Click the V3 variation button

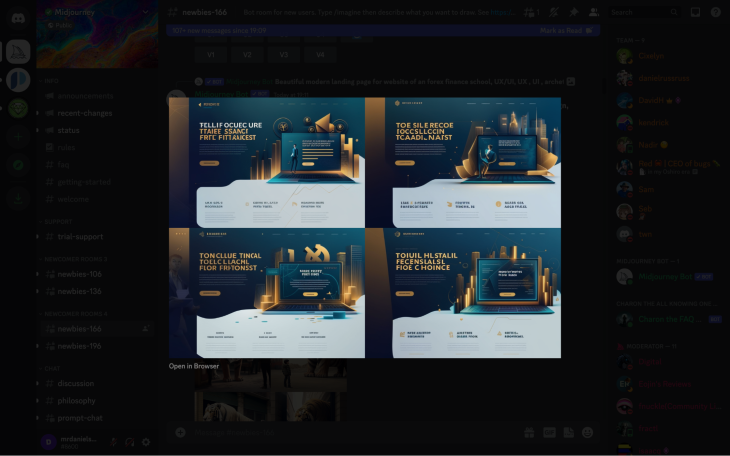(x=284, y=54)
